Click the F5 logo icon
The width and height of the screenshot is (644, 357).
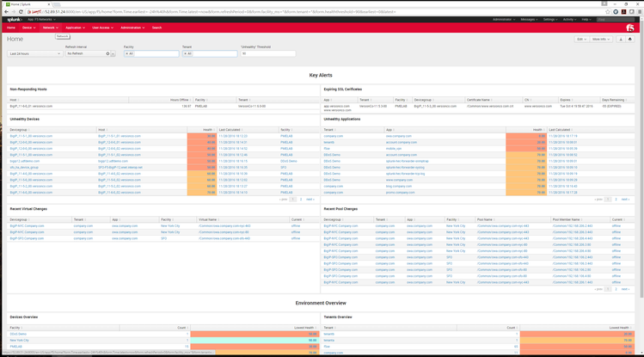click(x=630, y=28)
